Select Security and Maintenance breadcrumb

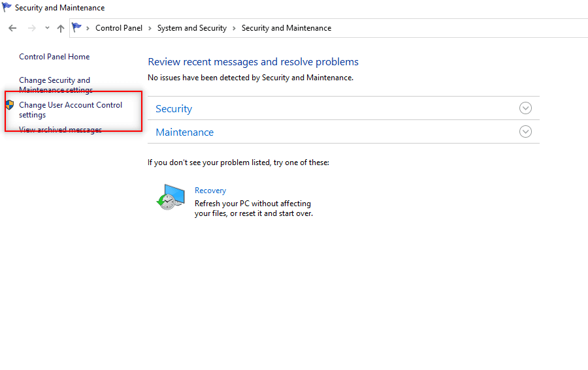(287, 28)
